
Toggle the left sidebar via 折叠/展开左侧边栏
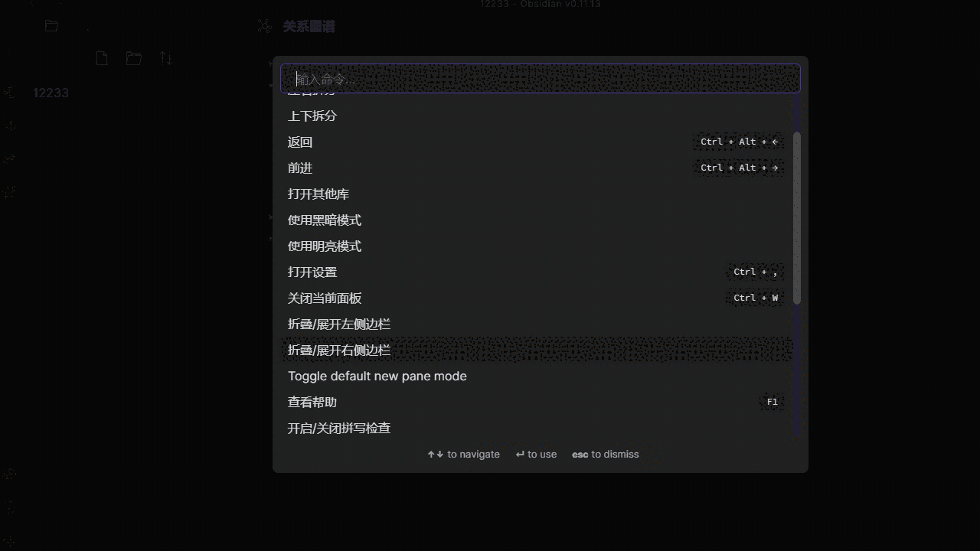338,324
